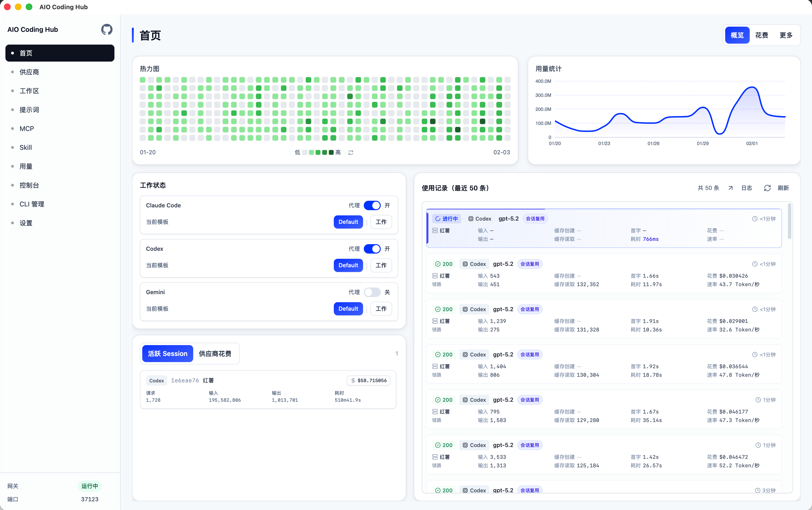Switch to the 供应商花费 tab

click(215, 354)
